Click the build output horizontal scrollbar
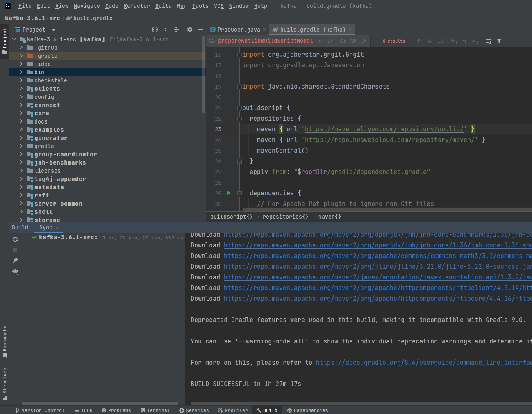Viewport: 532px width, 414px height. [361, 403]
